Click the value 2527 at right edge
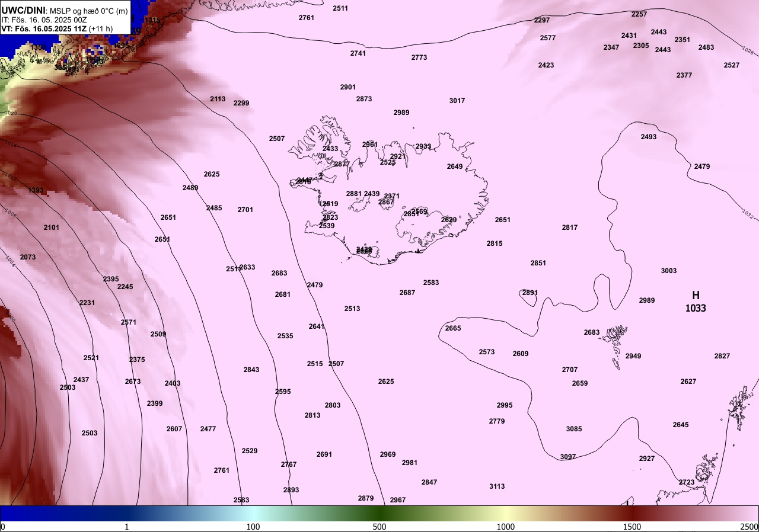Screen dimensions: 759x532 (x=732, y=65)
